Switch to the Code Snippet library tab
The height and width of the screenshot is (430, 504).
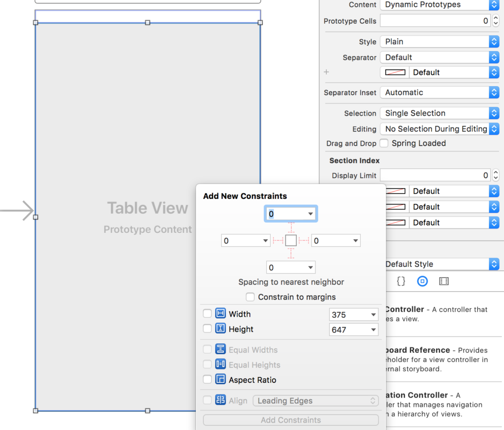(401, 281)
